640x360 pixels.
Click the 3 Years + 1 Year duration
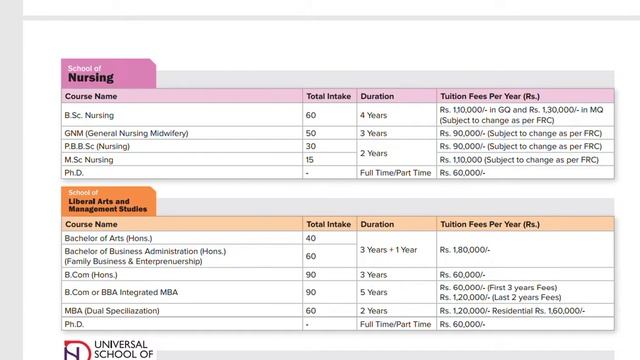point(388,250)
